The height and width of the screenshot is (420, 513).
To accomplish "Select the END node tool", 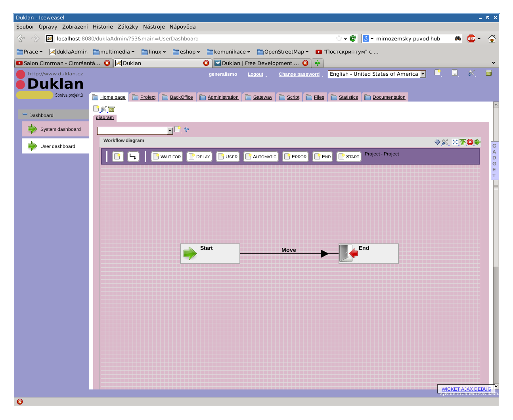I will pos(322,156).
